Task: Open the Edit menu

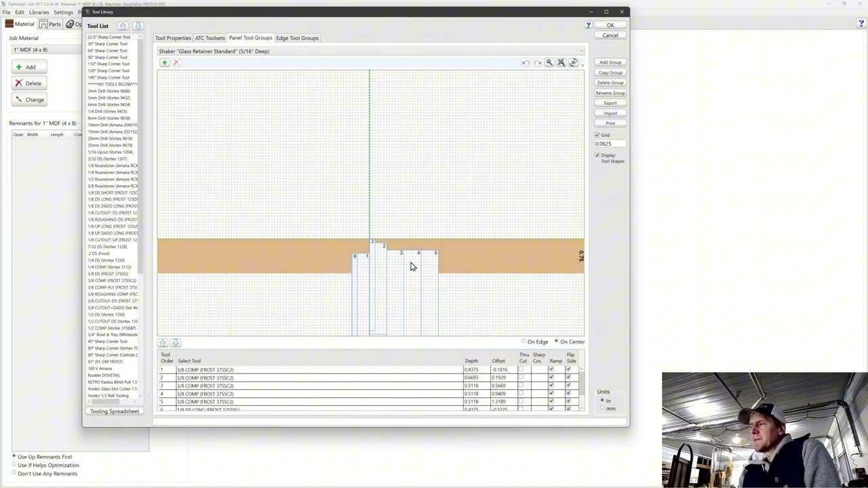Action: 20,12
